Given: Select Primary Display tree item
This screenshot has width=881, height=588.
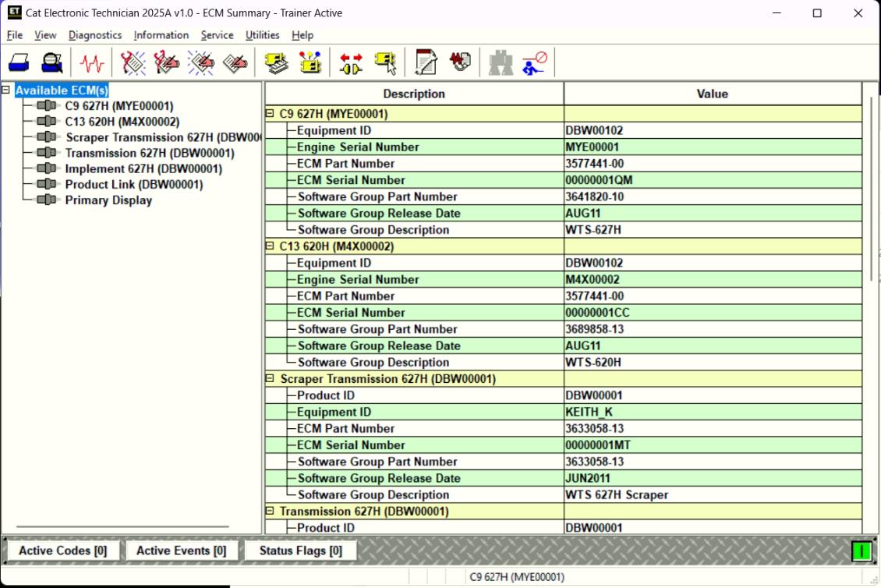Looking at the screenshot, I should [x=108, y=200].
